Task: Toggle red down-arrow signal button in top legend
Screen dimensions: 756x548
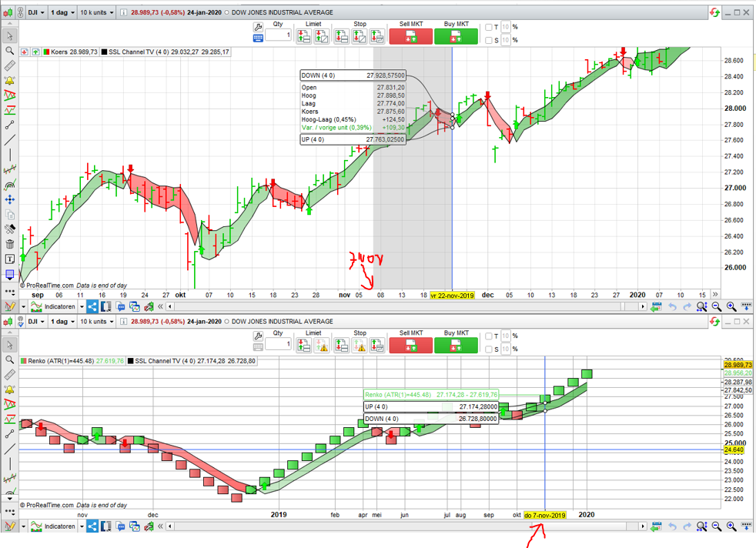Action: (x=25, y=52)
